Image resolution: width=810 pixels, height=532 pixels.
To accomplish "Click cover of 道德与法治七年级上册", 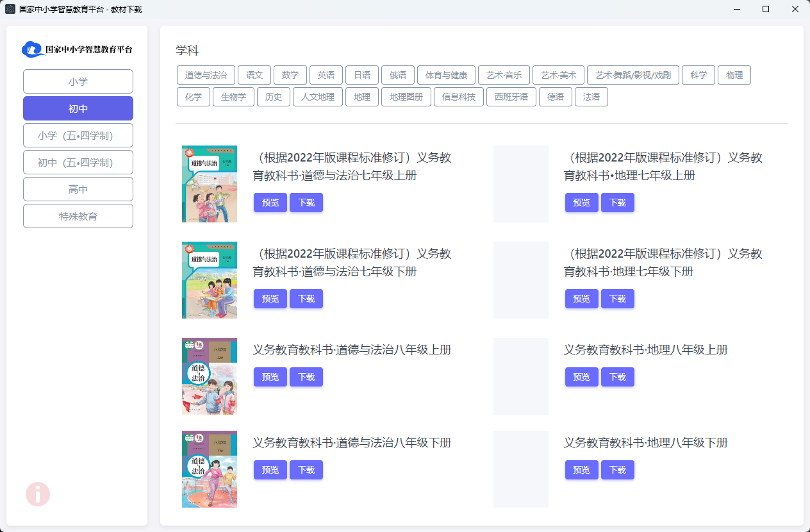I will point(210,184).
